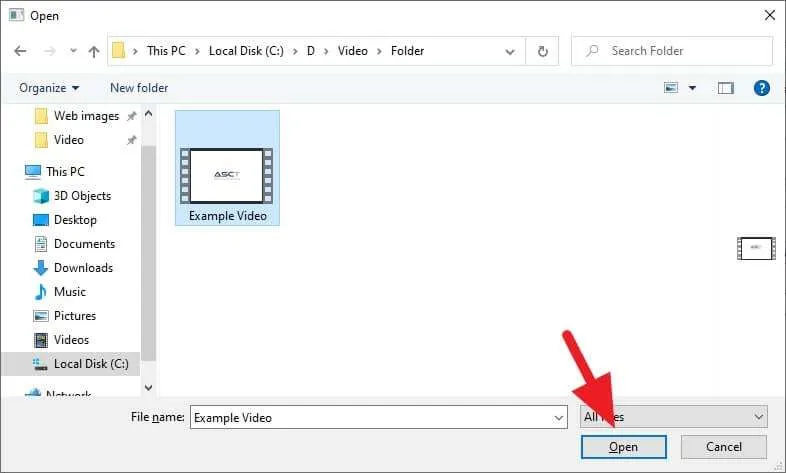Click the preview pane video thumbnail
Viewport: 786px width, 473px height.
(756, 249)
